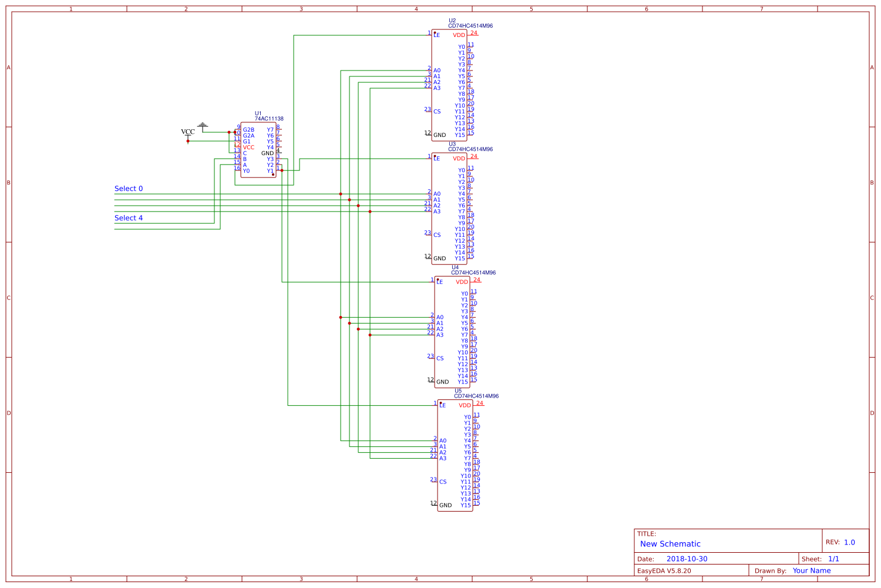The image size is (881, 588).
Task: Click the EasyEDA V5.8.20 version text
Action: [x=664, y=570]
